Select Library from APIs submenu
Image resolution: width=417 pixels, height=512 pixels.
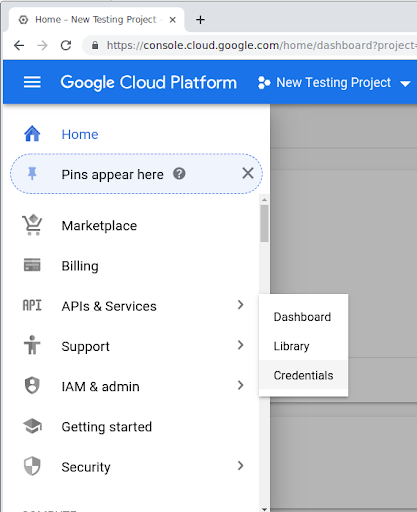point(303,346)
